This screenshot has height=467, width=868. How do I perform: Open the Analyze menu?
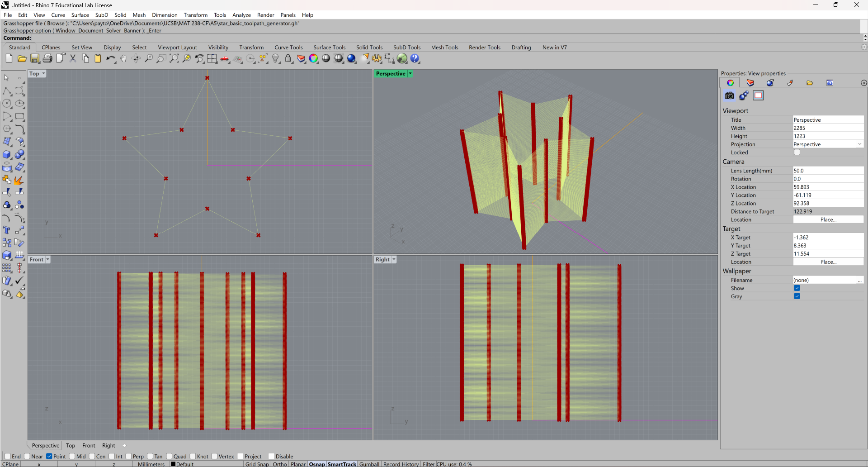pos(241,15)
